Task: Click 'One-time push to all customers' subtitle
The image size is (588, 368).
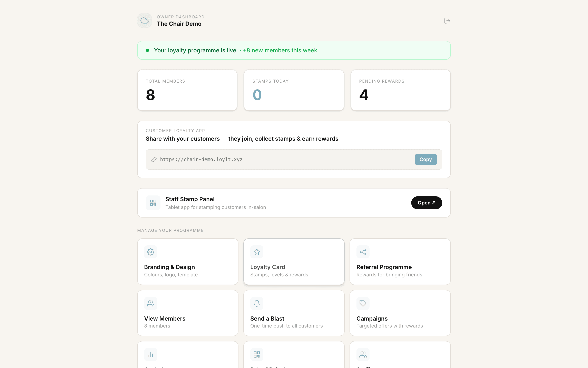Action: 286,326
